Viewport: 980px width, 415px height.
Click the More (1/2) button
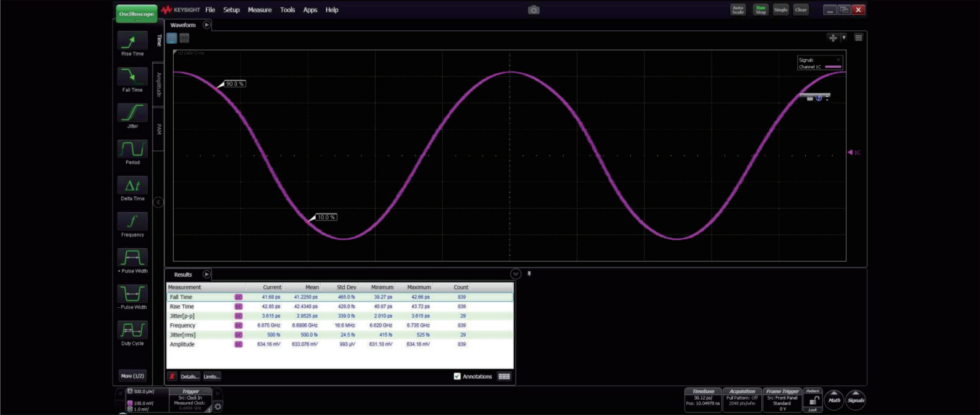tap(132, 376)
